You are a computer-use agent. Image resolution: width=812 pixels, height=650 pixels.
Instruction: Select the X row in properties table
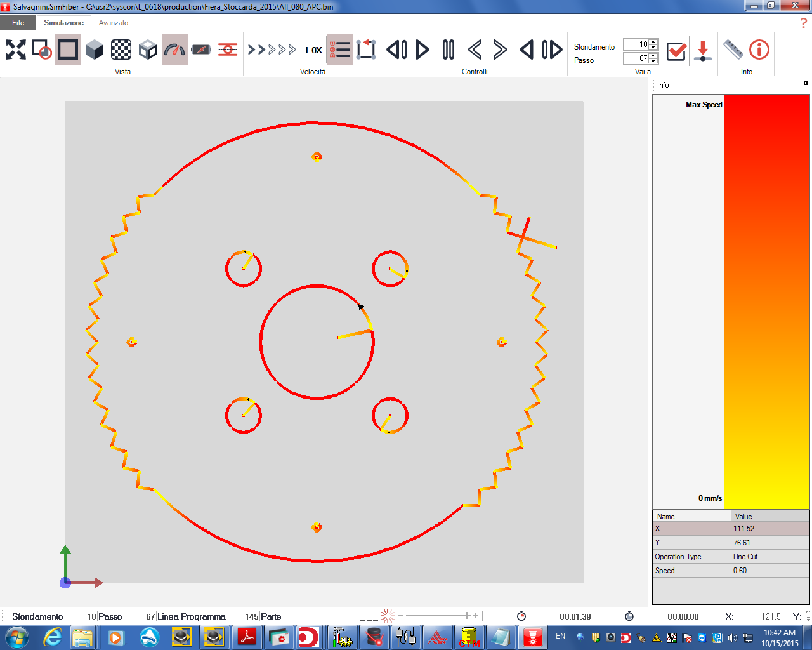[x=731, y=529]
